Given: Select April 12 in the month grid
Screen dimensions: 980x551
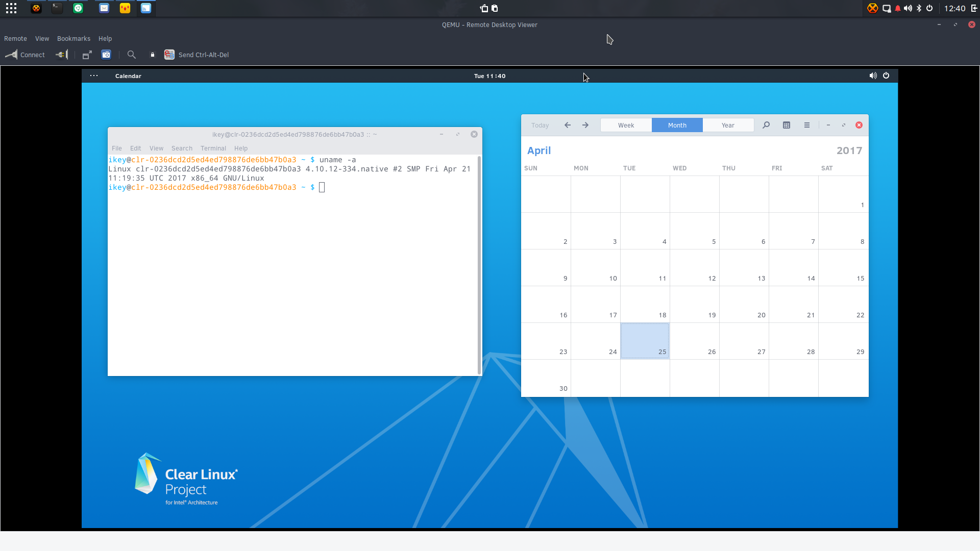Looking at the screenshot, I should pos(695,267).
